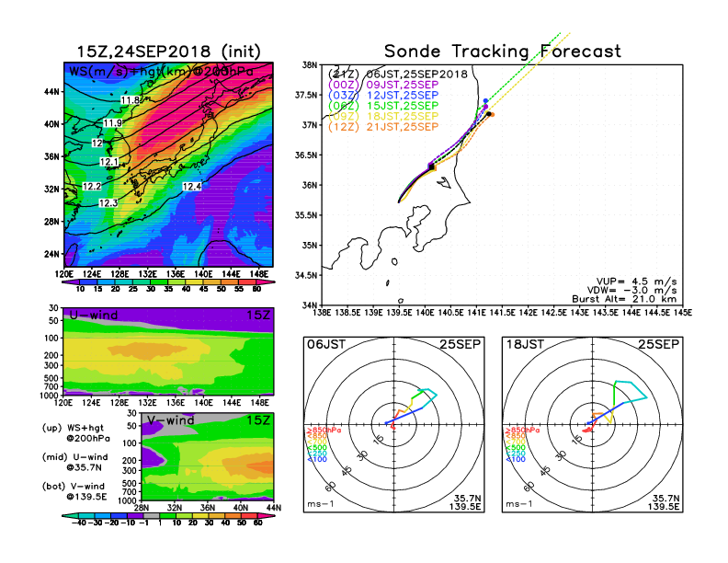Viewport: 728px width, 563px height.
Task: Click the 12.4 height contour label
Action: tap(192, 186)
